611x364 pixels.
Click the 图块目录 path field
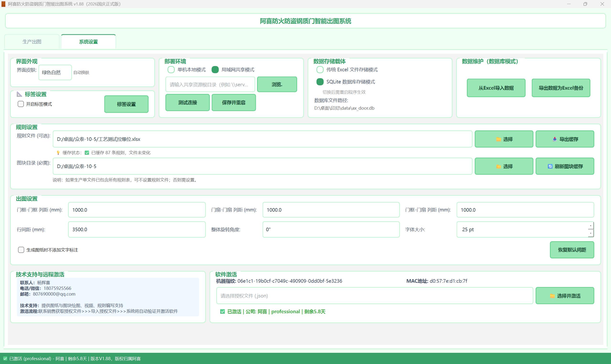point(263,166)
